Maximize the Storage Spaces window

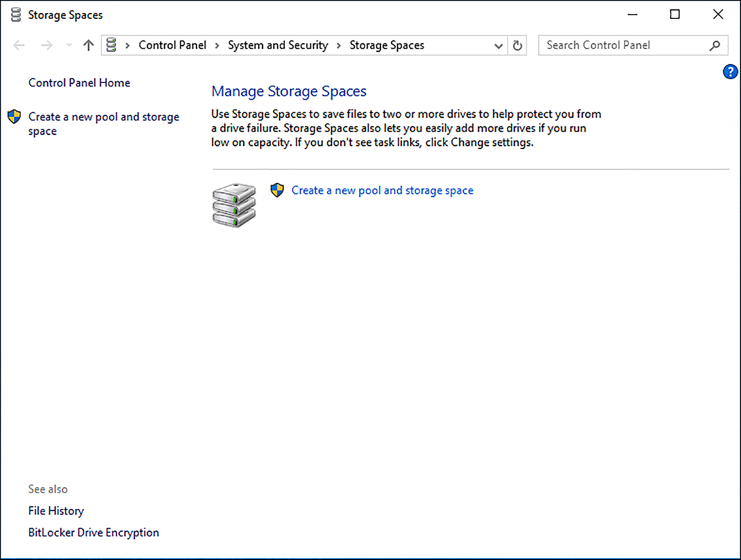pos(675,15)
